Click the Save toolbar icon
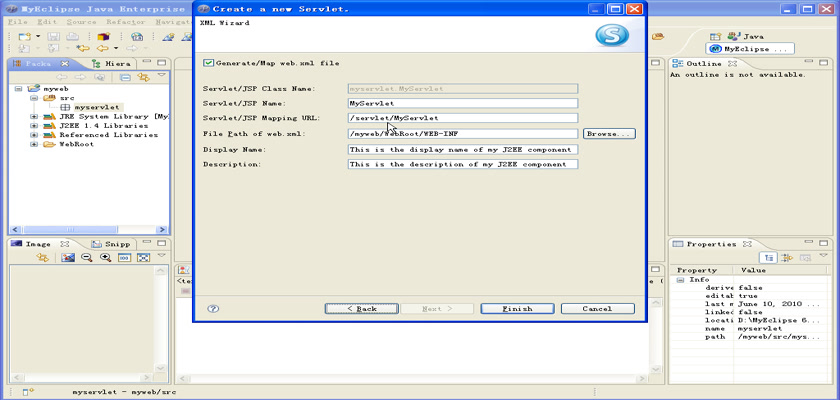This screenshot has height=400, width=840. point(54,36)
